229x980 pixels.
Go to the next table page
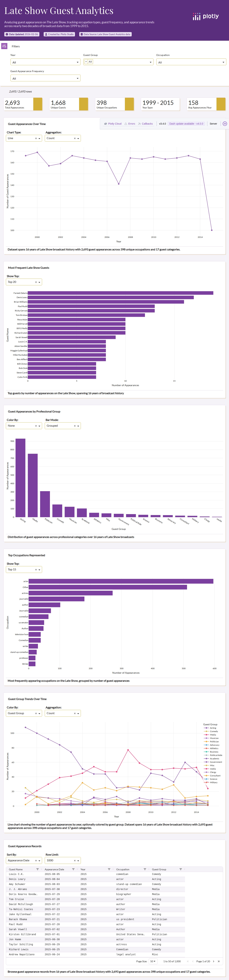pos(213,961)
